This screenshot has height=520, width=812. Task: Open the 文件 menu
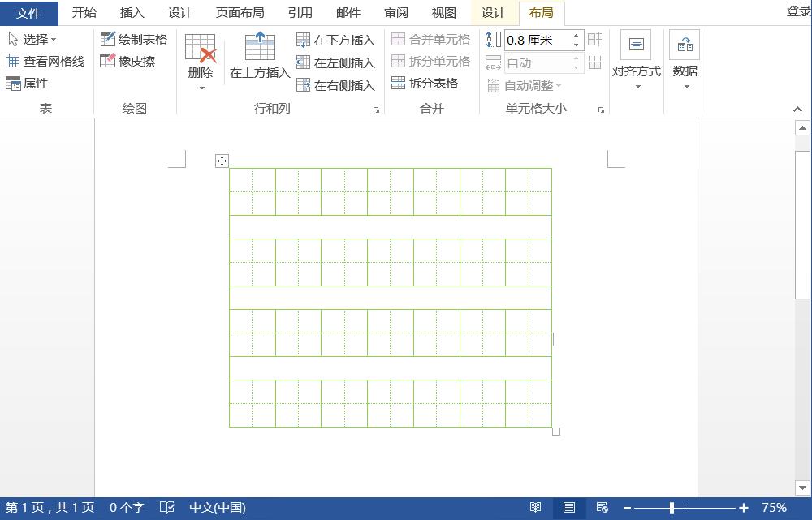click(x=29, y=12)
